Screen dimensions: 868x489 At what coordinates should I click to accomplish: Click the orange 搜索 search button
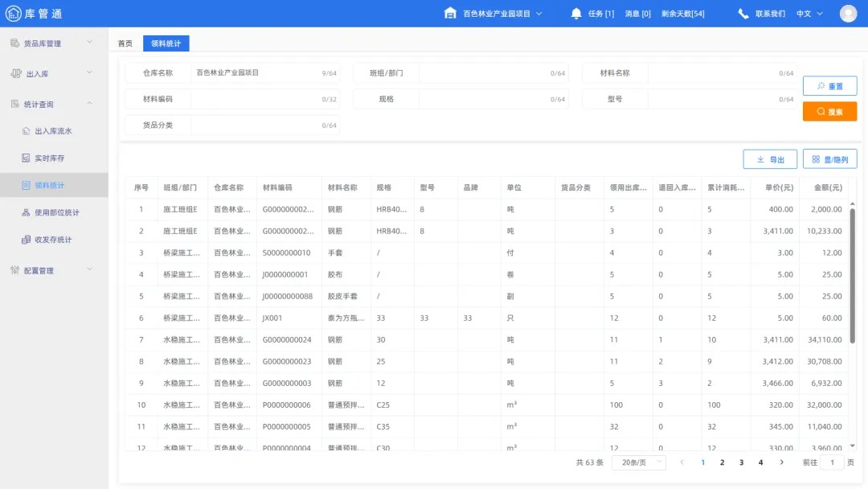tap(829, 111)
